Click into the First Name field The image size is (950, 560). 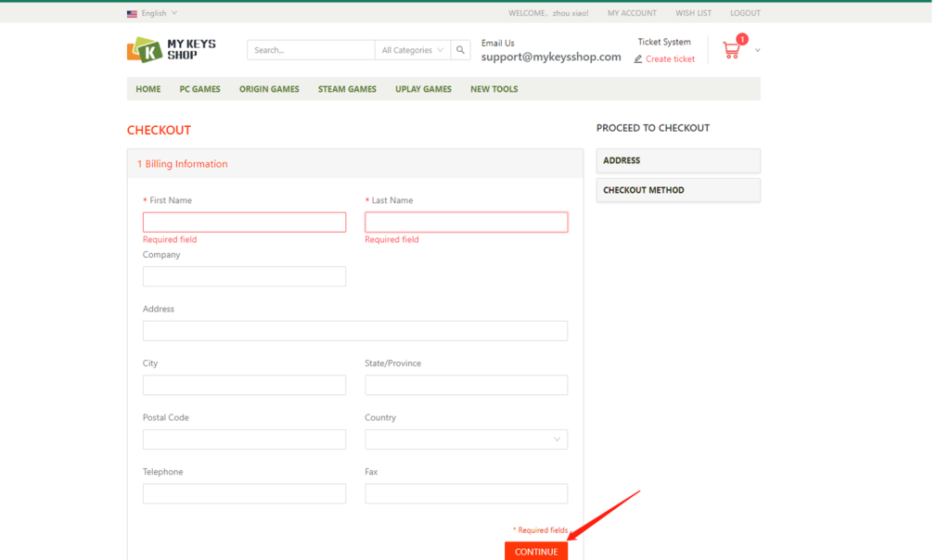[244, 223]
